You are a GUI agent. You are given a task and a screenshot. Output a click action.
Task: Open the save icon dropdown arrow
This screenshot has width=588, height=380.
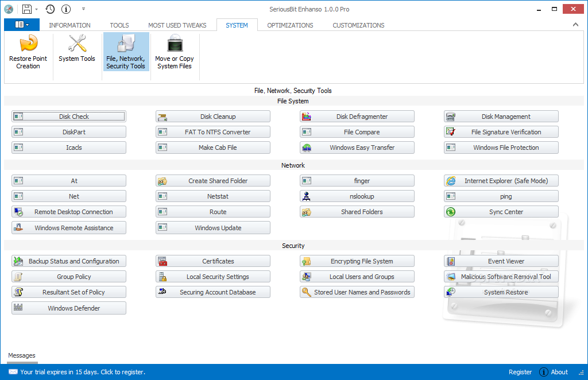(x=36, y=9)
